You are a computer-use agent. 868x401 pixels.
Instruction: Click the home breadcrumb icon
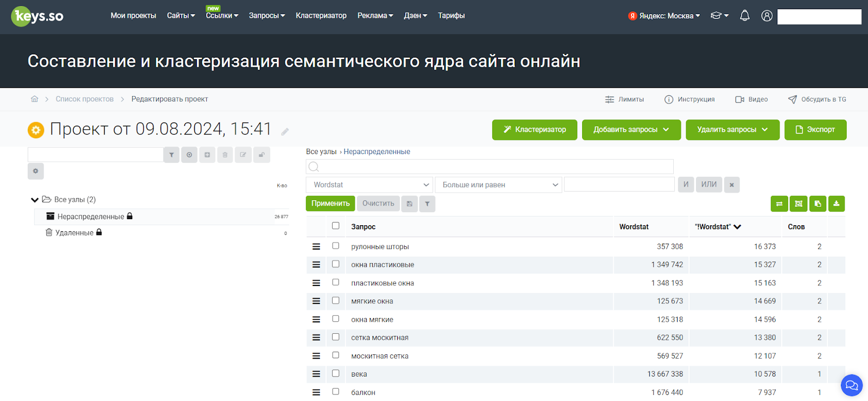click(x=35, y=99)
